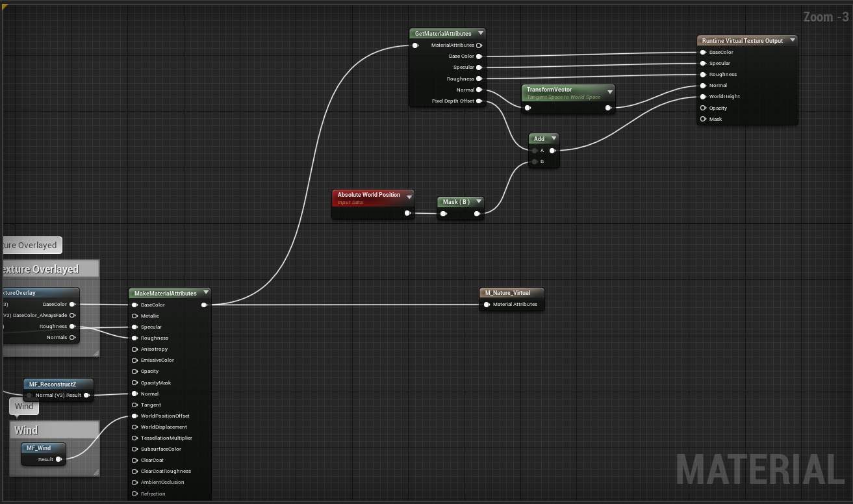Collapse the GetMaterialAttributes node arrow
The height and width of the screenshot is (504, 853).
click(x=481, y=33)
